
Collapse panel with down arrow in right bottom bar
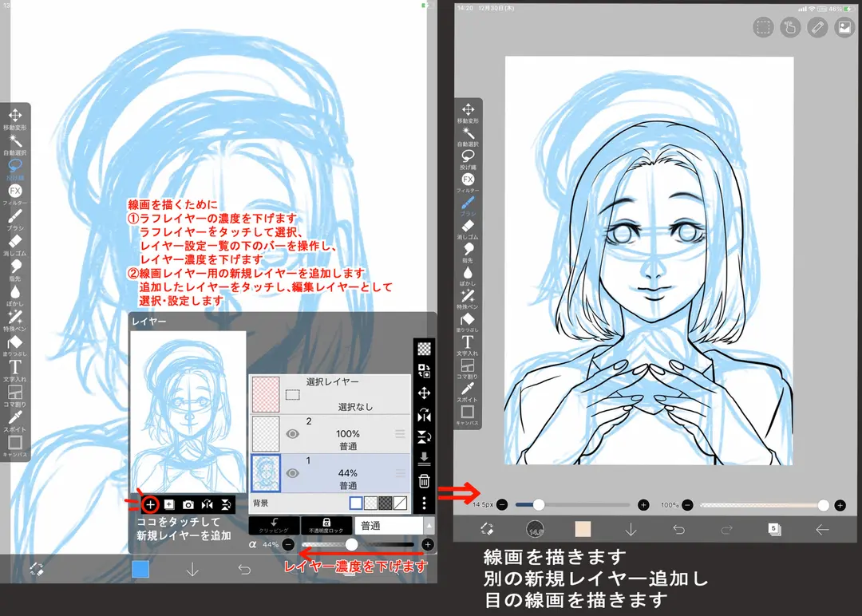pos(631,529)
